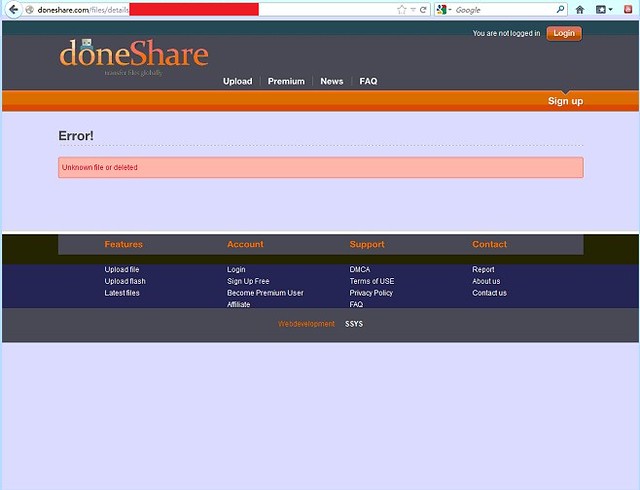
Task: Open the Google search engine dropdown
Action: (x=445, y=9)
